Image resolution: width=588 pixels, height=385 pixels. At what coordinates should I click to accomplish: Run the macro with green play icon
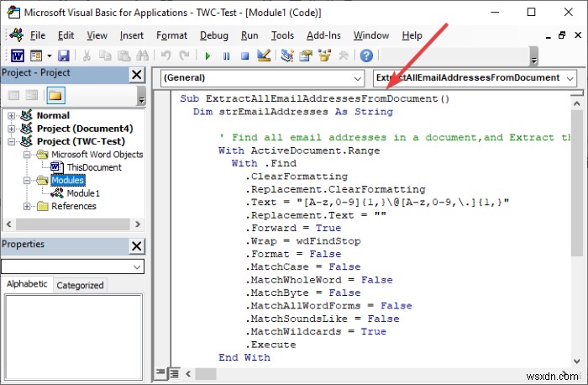(207, 56)
